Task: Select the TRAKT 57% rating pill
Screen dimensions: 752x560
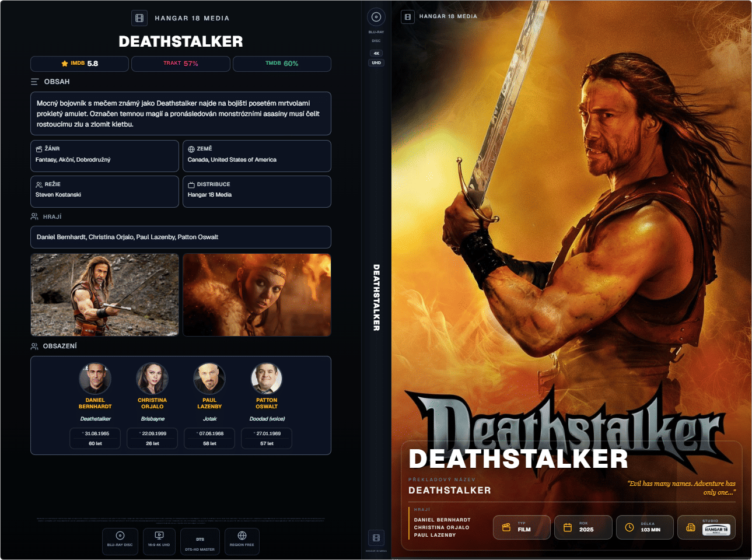Action: tap(181, 64)
